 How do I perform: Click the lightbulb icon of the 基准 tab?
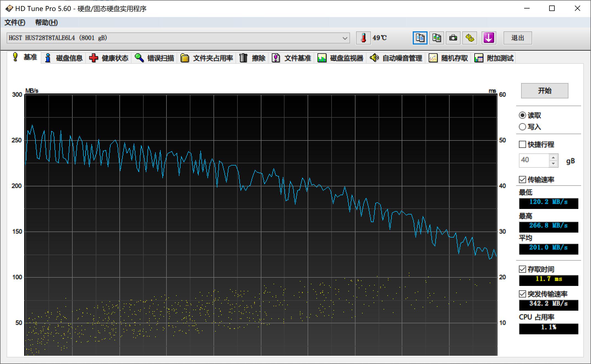point(15,57)
